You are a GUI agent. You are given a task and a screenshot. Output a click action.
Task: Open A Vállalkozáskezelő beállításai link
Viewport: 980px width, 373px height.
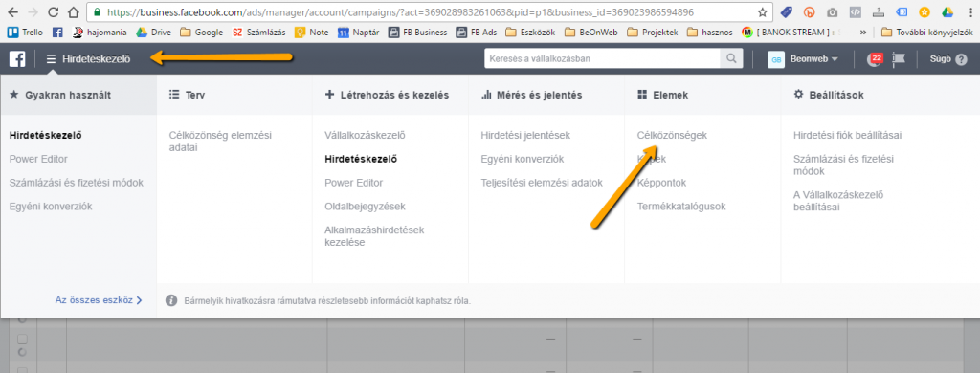pyautogui.click(x=838, y=201)
